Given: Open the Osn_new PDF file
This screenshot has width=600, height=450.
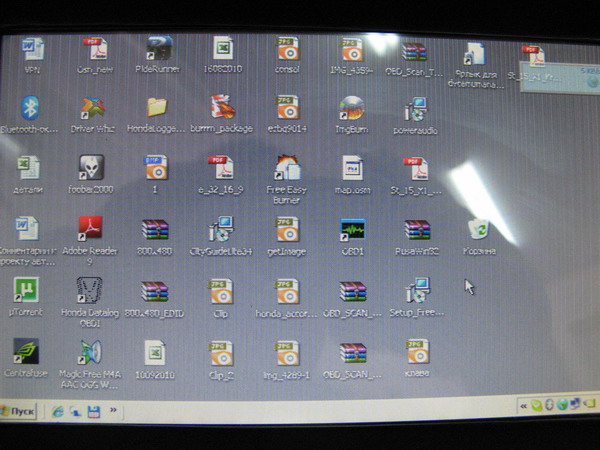Looking at the screenshot, I should [95, 49].
